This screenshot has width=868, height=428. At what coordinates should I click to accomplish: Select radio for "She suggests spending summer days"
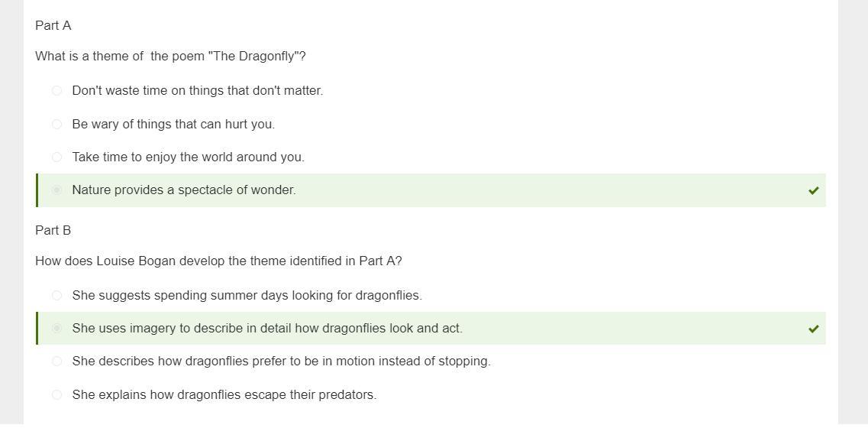(56, 296)
